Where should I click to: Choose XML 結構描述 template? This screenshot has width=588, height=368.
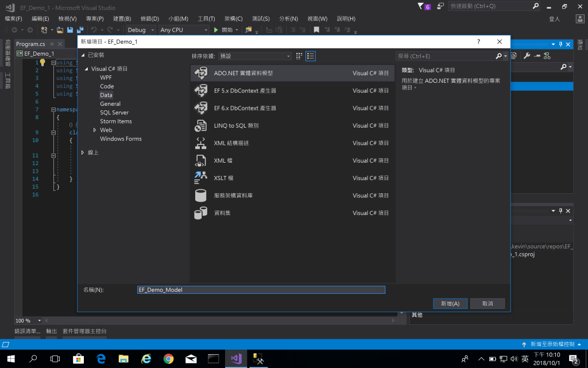tap(292, 143)
